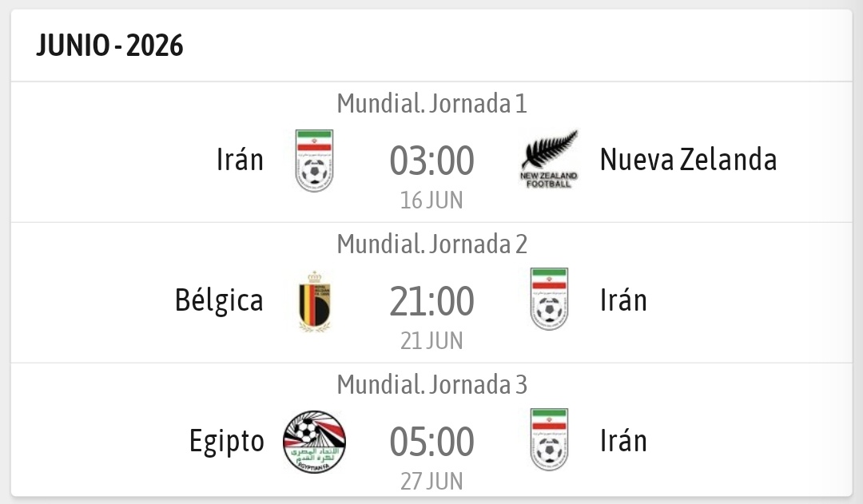This screenshot has height=504, width=863.
Task: Click the Egypt team crest
Action: [314, 442]
